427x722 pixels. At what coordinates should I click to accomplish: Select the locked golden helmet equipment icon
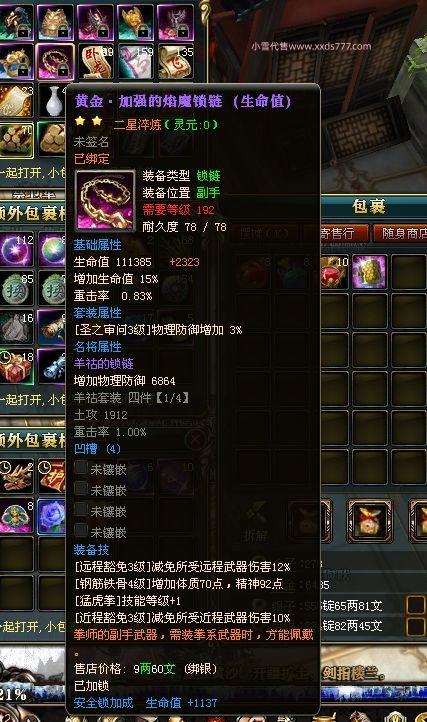(x=55, y=21)
